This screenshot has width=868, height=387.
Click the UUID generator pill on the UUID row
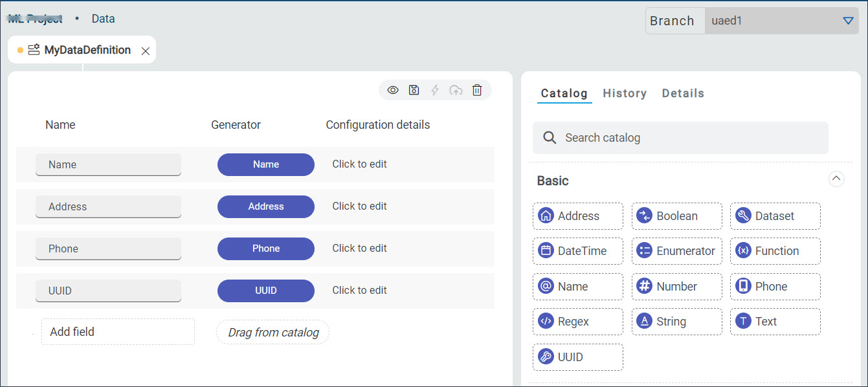click(x=265, y=291)
